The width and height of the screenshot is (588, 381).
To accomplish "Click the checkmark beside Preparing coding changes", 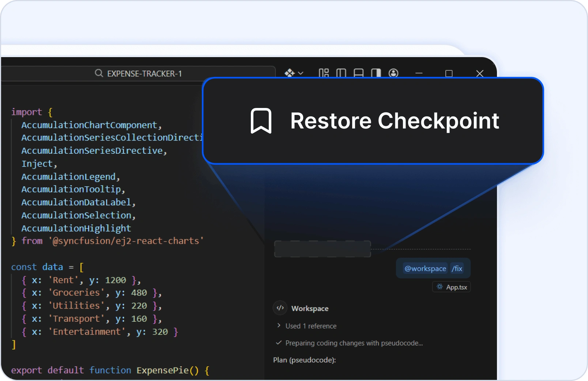I will coord(279,343).
